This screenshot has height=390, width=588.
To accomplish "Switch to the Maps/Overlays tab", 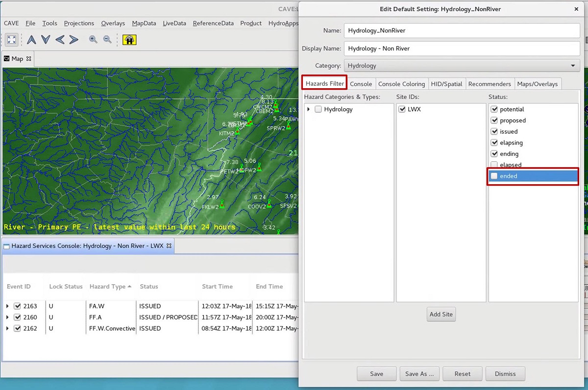I will 538,84.
